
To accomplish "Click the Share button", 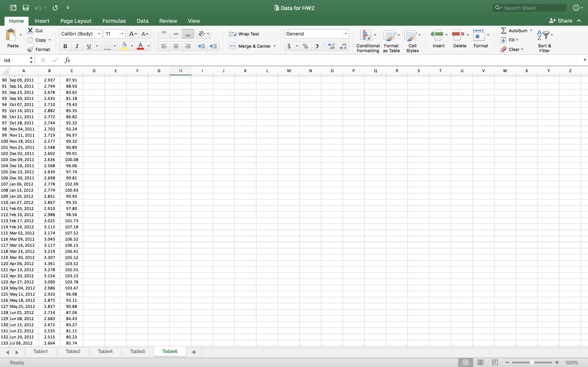I will [x=561, y=21].
